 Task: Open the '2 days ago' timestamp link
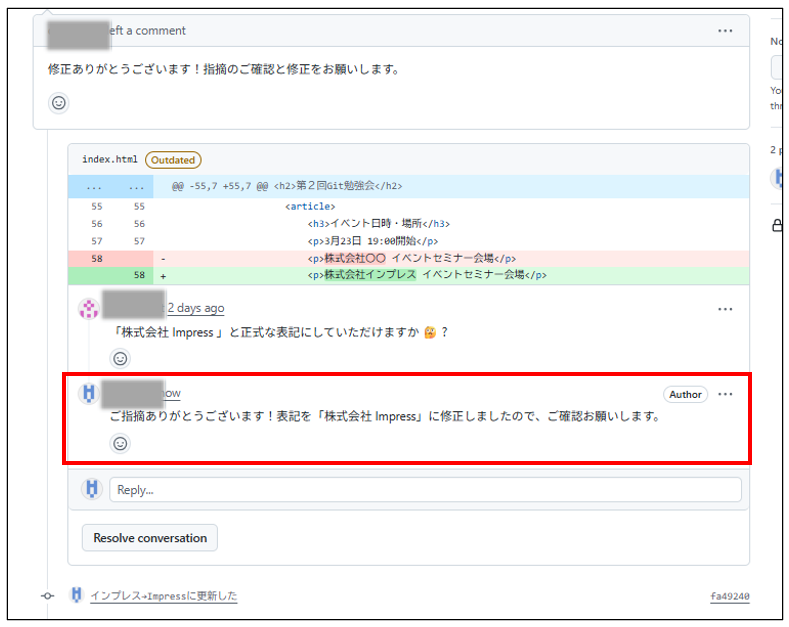click(x=196, y=308)
